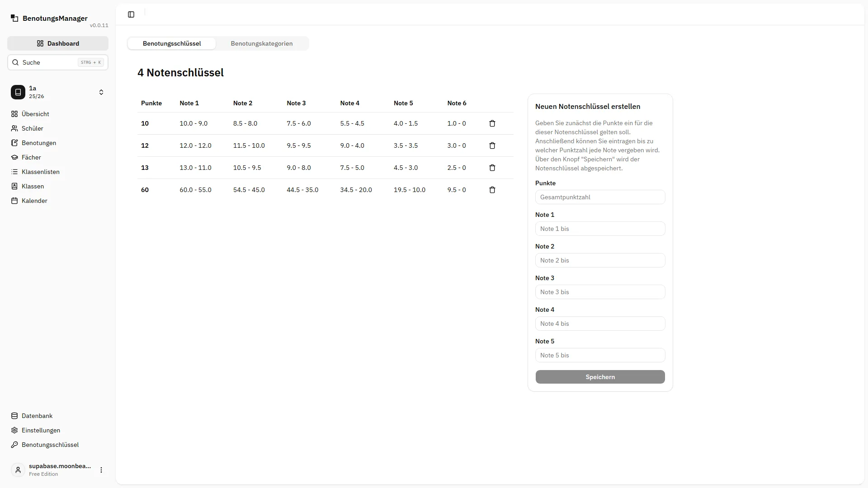Click the Übersicht icon in sidebar
The height and width of the screenshot is (488, 868).
coord(14,114)
